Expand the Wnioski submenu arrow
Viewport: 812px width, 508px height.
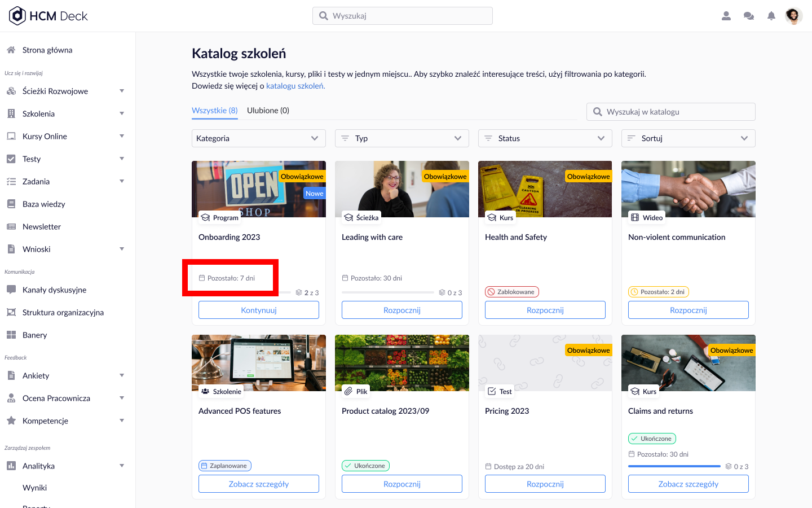click(x=122, y=249)
